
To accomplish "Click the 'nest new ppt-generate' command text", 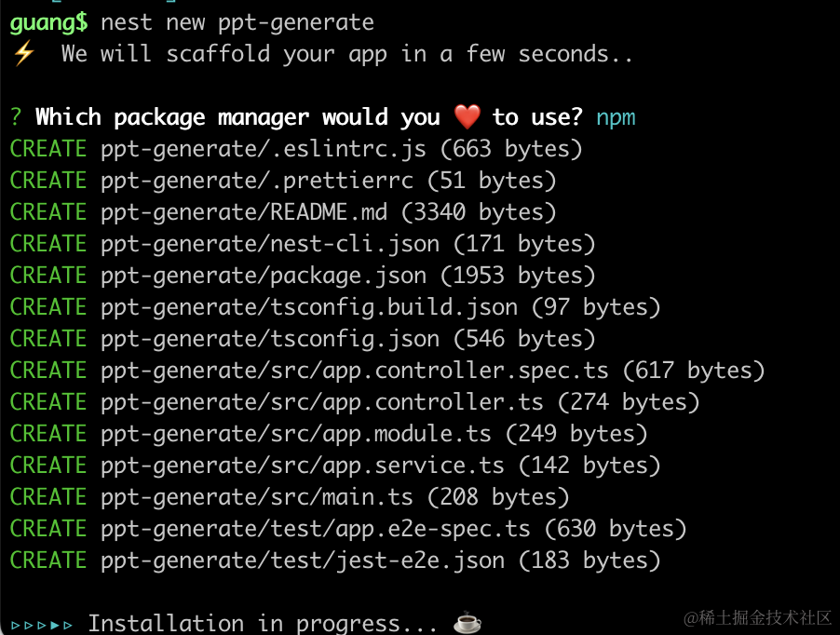I will (x=237, y=22).
